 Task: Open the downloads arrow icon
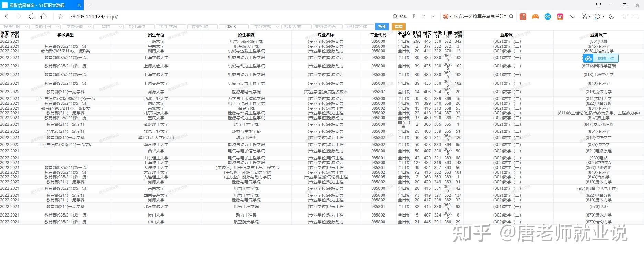[572, 16]
